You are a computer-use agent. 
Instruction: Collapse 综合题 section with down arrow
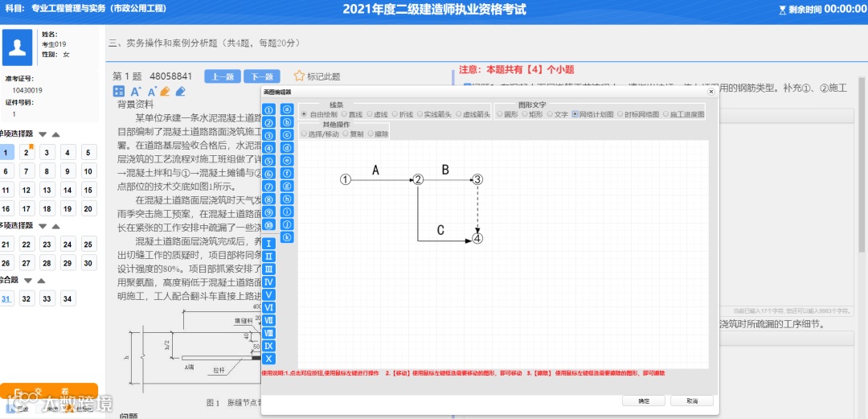(x=27, y=281)
